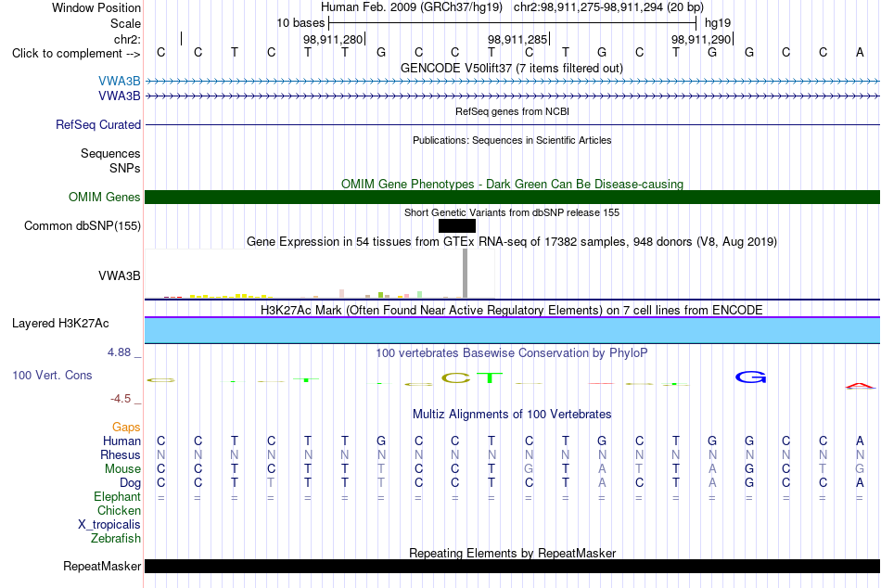Click VWA3B label beside the GTEx chart
The image size is (881, 588).
tap(119, 275)
